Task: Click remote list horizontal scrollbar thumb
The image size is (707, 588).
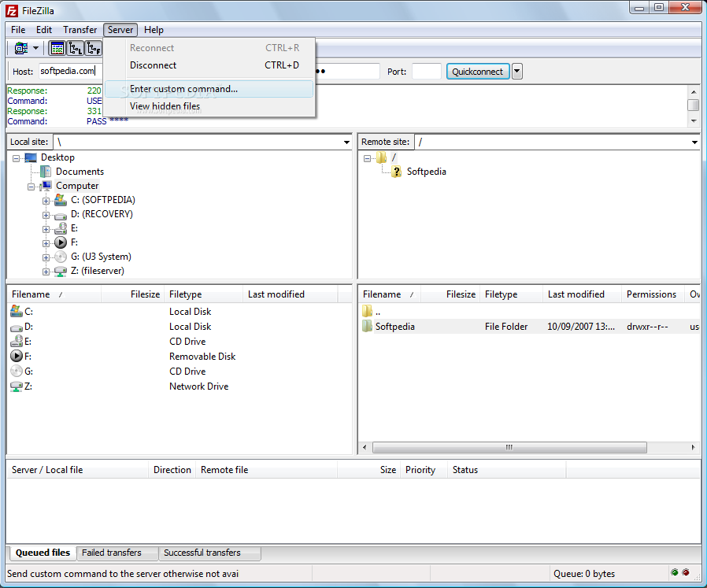Action: coord(509,447)
